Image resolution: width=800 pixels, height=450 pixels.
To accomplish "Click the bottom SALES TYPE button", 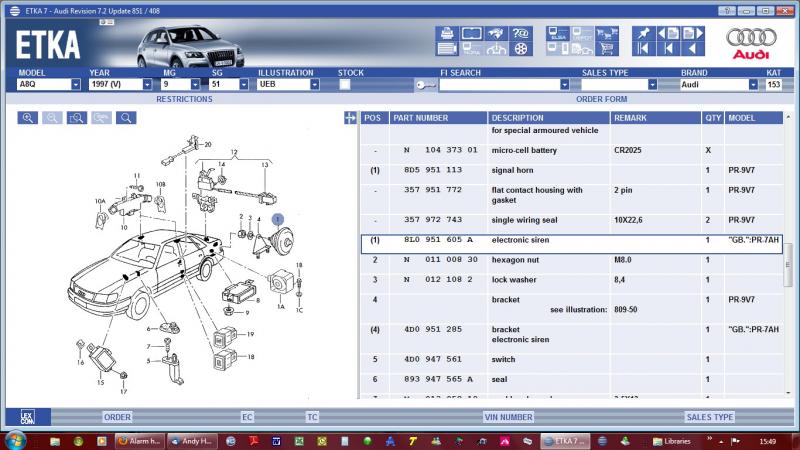I will (710, 417).
